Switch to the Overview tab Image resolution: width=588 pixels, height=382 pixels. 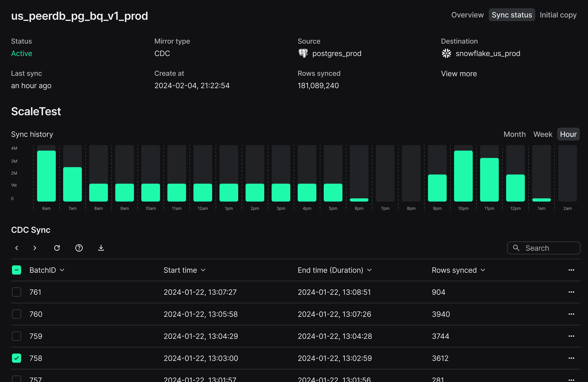coord(467,14)
